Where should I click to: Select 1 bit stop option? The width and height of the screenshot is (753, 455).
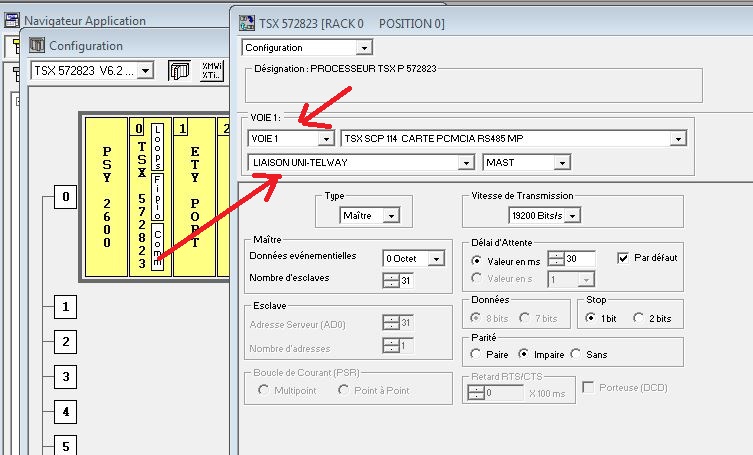pyautogui.click(x=591, y=318)
